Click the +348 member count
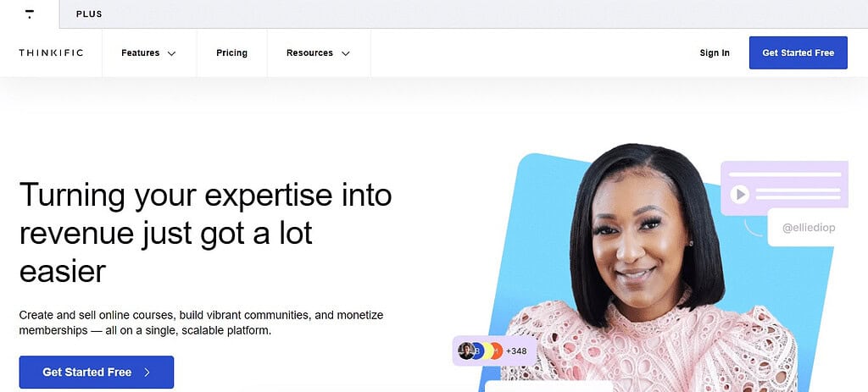Viewport: 868px width, 392px height. pyautogui.click(x=516, y=351)
